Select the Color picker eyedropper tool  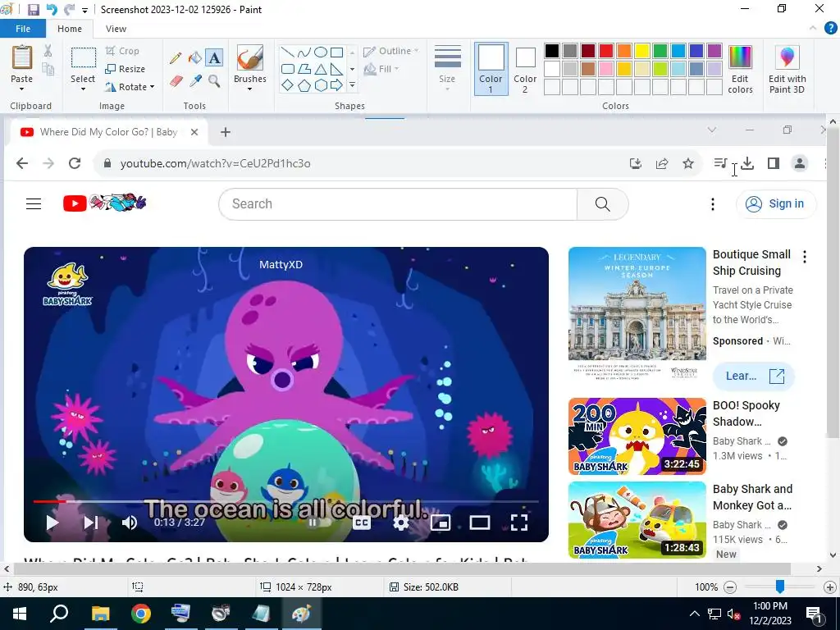point(195,81)
